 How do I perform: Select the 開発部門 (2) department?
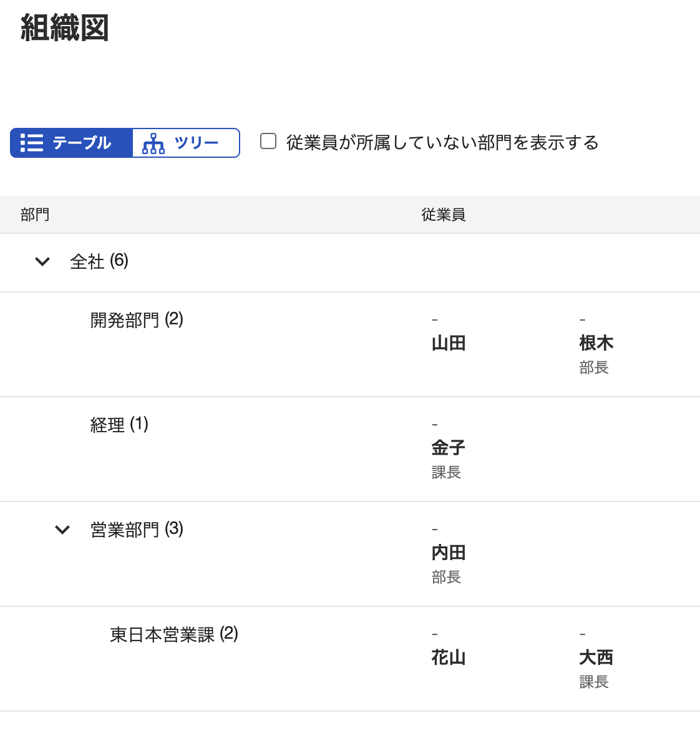137,320
